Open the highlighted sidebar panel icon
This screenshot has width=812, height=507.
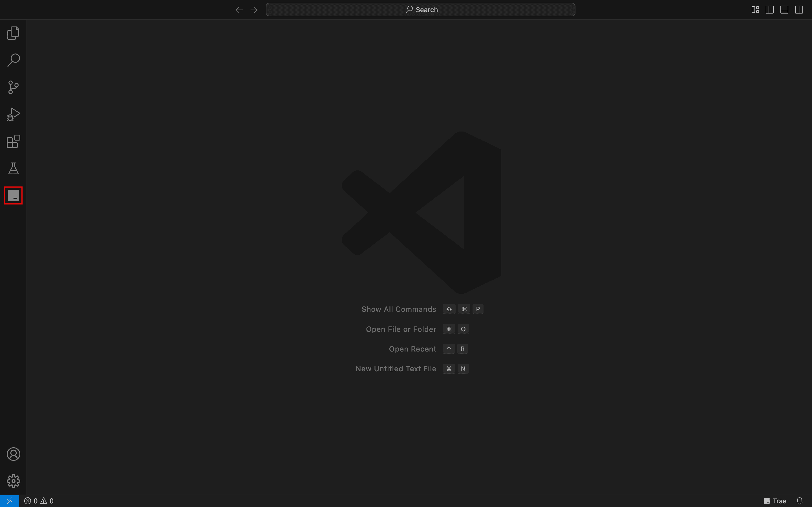[x=13, y=195]
